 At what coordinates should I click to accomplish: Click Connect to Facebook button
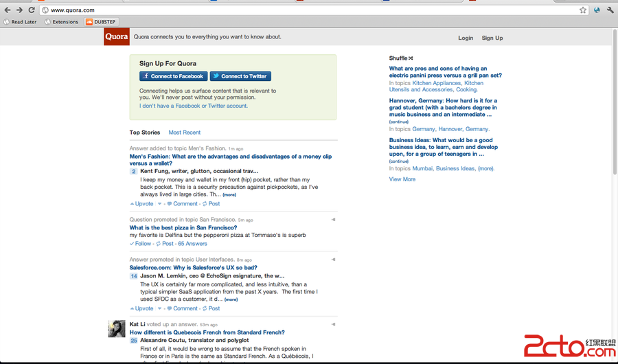click(174, 76)
